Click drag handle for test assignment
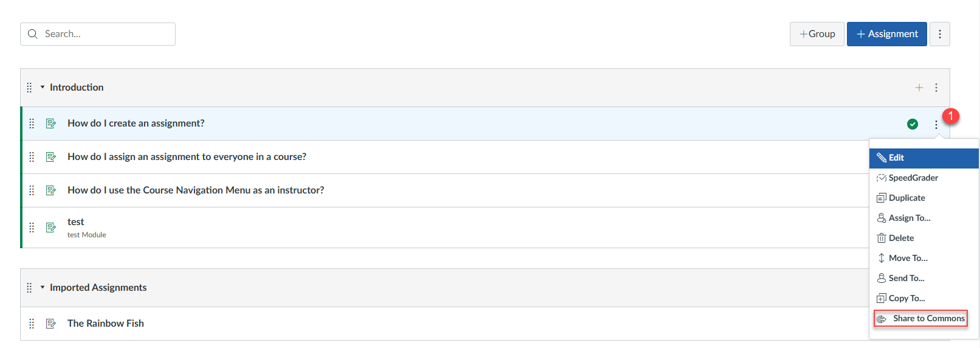 pos(32,228)
